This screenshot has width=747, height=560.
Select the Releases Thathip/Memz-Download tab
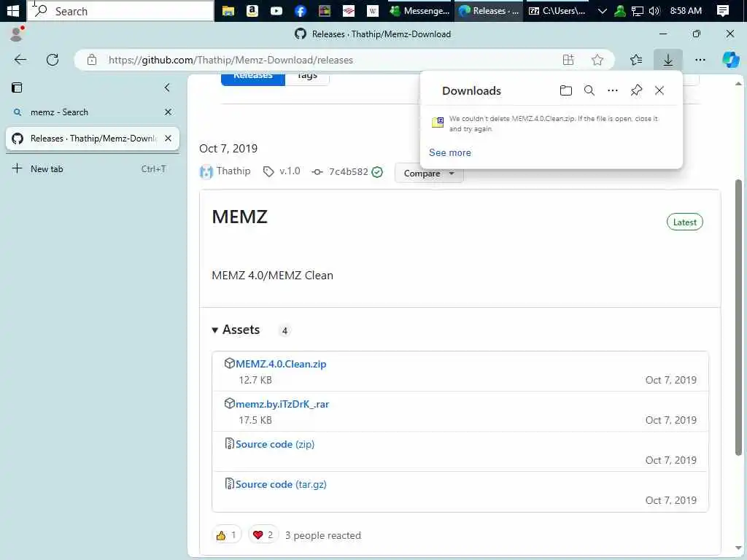click(x=92, y=139)
